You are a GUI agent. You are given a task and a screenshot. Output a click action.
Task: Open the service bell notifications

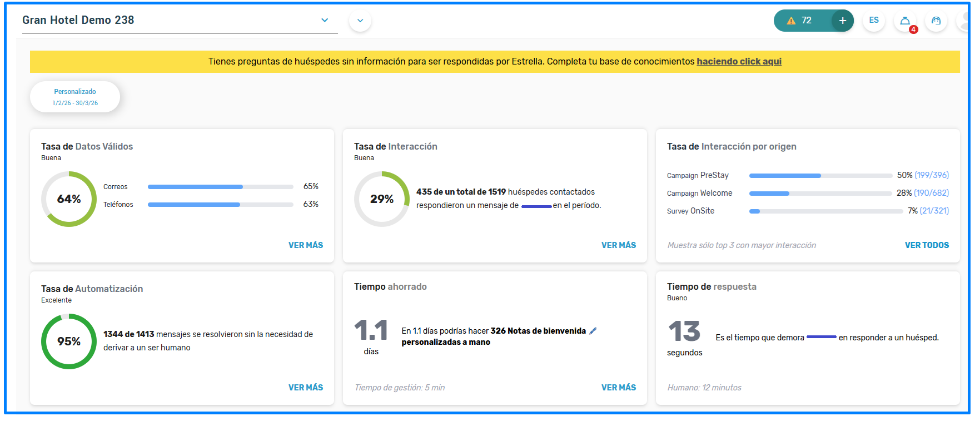[x=905, y=21]
